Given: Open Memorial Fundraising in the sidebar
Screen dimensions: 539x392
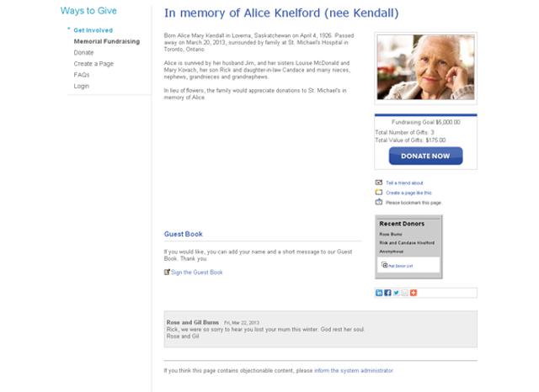Looking at the screenshot, I should click(106, 41).
